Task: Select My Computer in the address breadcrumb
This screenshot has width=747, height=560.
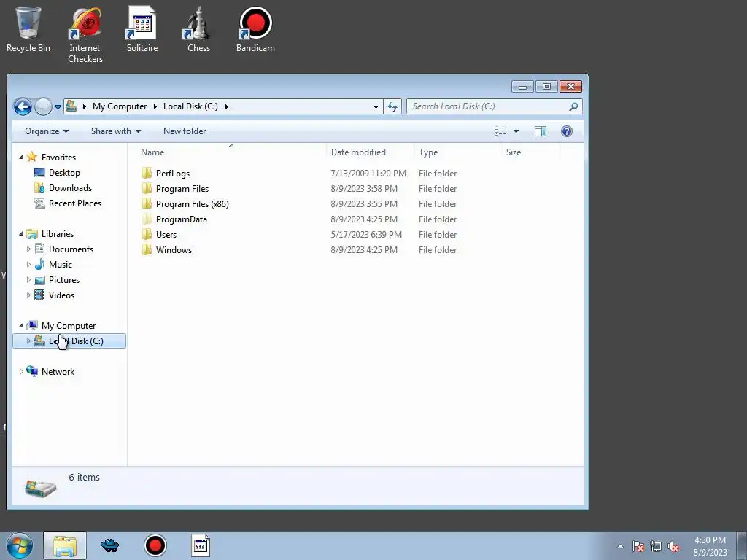Action: click(120, 106)
